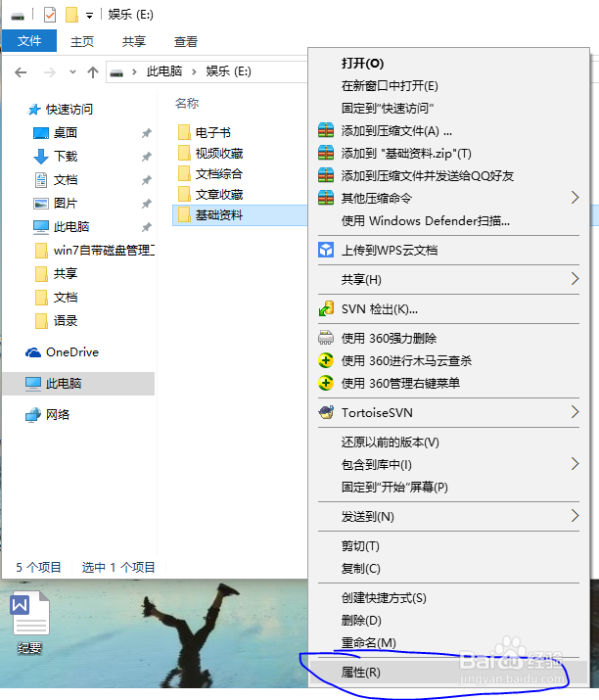The height and width of the screenshot is (700, 599).
Task: Go up one folder level
Action: [93, 71]
